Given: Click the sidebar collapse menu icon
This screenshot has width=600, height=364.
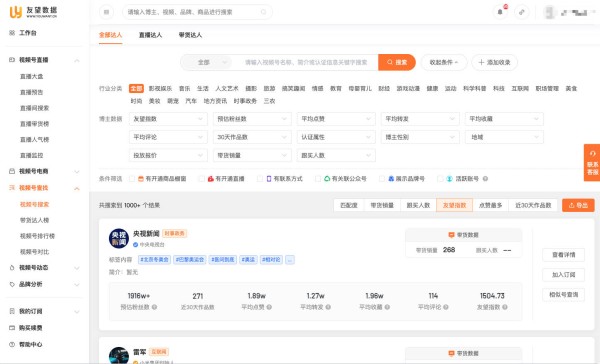Looking at the screenshot, I should [106, 12].
